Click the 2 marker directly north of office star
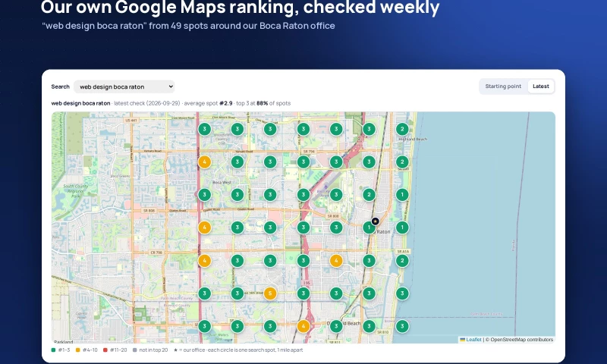 pyautogui.click(x=369, y=195)
